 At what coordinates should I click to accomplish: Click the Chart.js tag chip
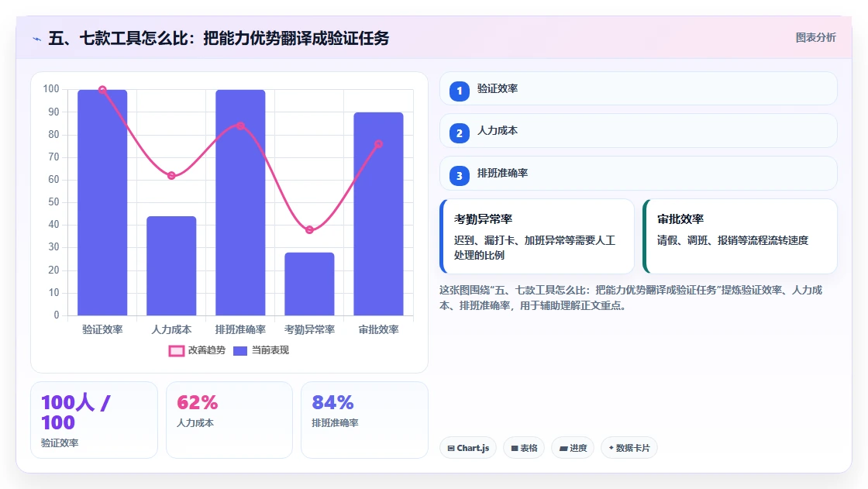pos(468,448)
